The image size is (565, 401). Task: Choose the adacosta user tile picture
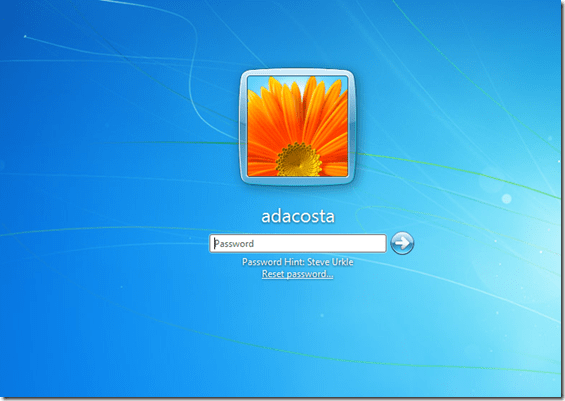[x=298, y=126]
